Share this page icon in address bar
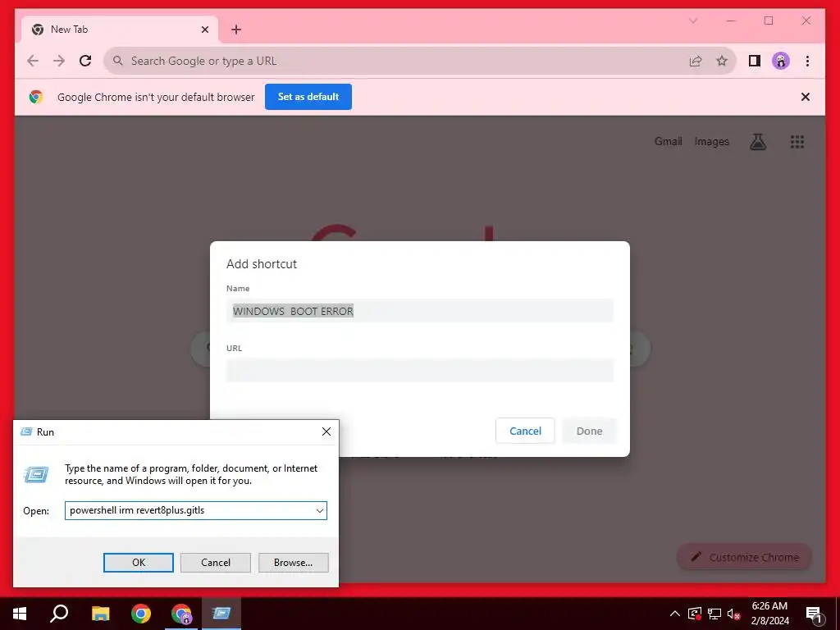The height and width of the screenshot is (630, 840). 696,61
